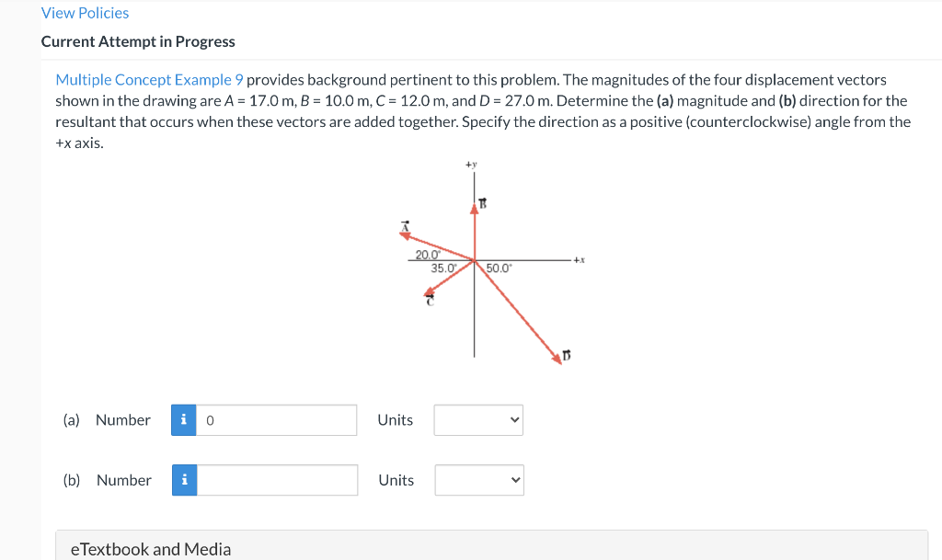942x560 pixels.
Task: Open the Units dropdown for part (a)
Action: [x=478, y=419]
